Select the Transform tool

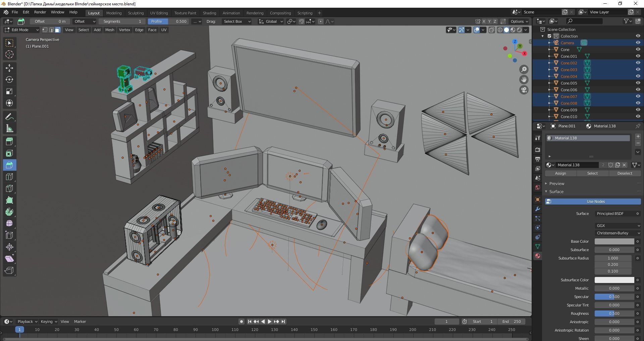(x=9, y=103)
